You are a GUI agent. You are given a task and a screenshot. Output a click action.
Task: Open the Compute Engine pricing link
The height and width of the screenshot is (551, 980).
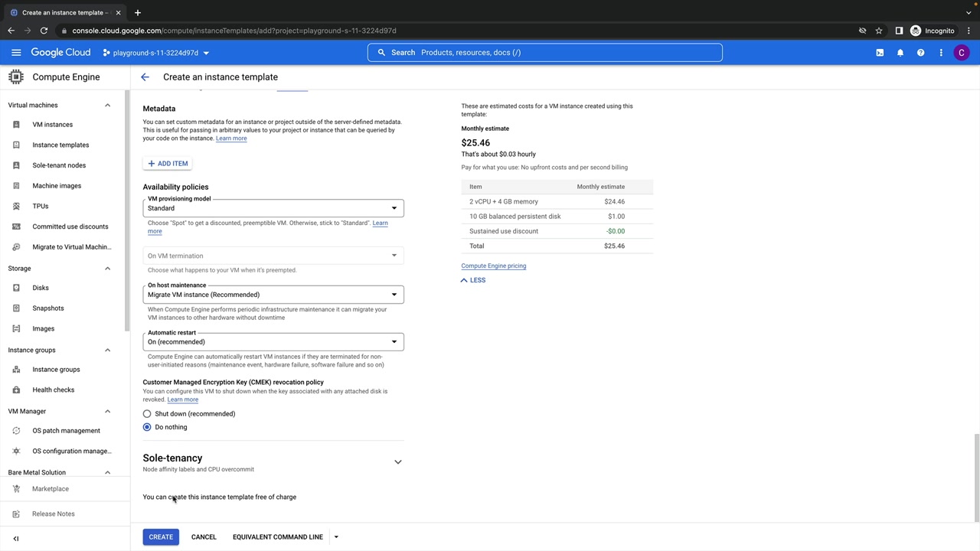click(493, 266)
